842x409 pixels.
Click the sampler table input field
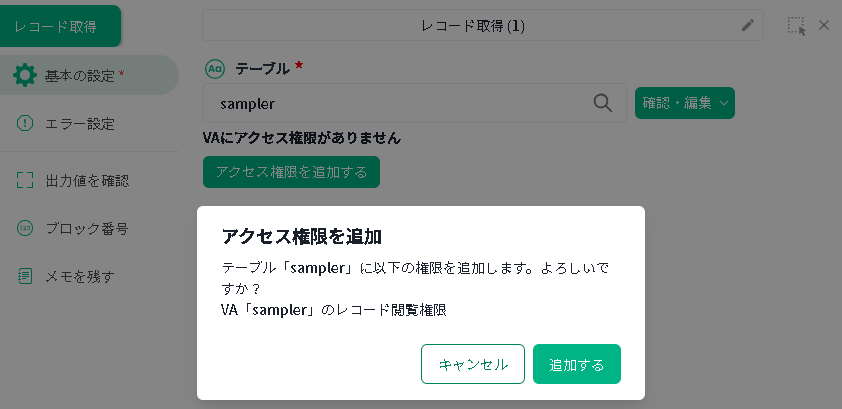click(400, 103)
